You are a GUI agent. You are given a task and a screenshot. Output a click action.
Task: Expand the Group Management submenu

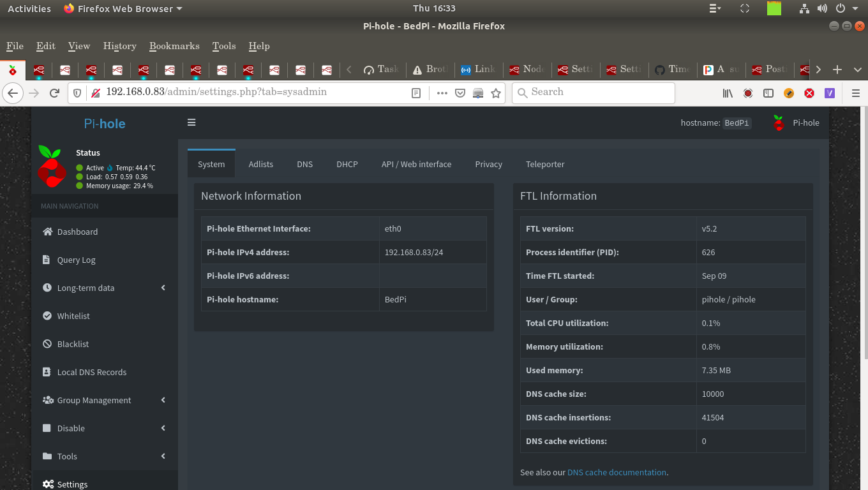coord(163,400)
